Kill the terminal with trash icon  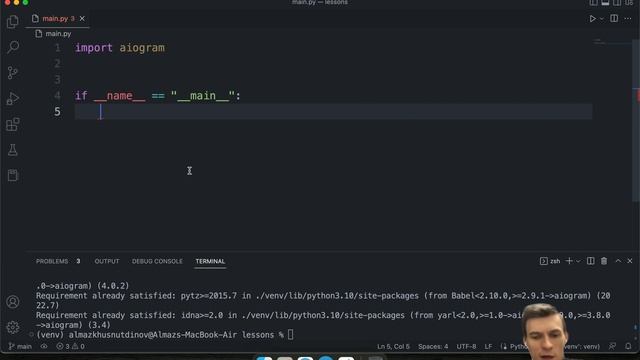coord(604,261)
